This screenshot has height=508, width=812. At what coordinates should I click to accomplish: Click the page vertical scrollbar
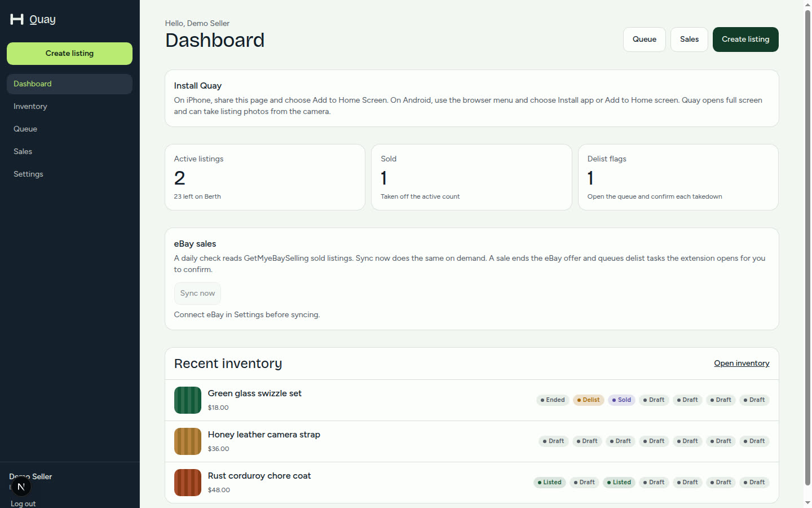pyautogui.click(x=807, y=247)
